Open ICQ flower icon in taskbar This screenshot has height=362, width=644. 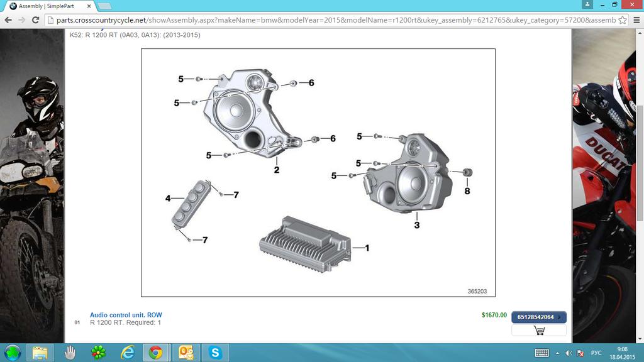point(98,353)
